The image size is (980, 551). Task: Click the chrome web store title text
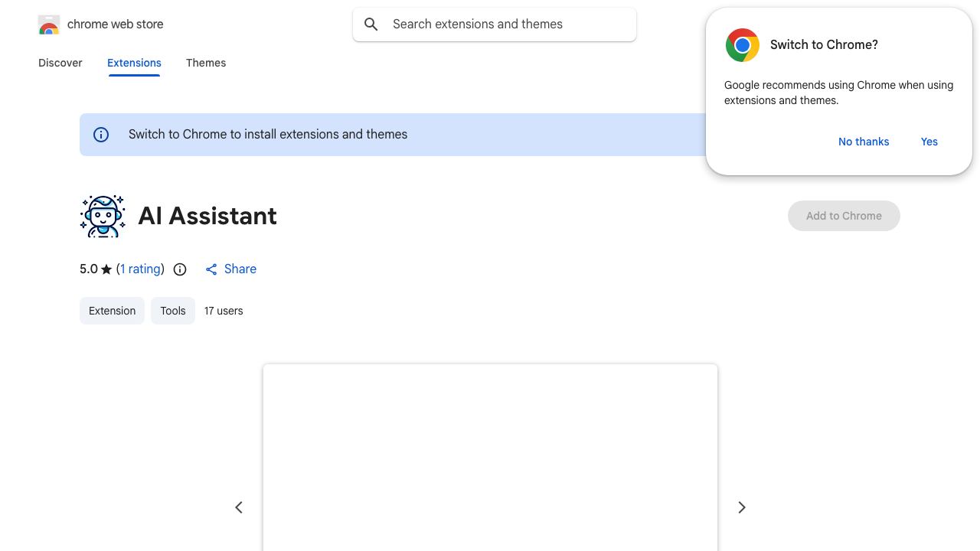pos(116,24)
